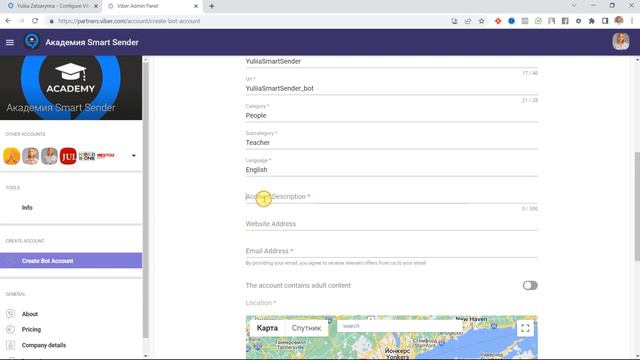Screen dimensions: 640x360
Task: Click the Академия Smart Sender header title
Action: tap(92, 42)
